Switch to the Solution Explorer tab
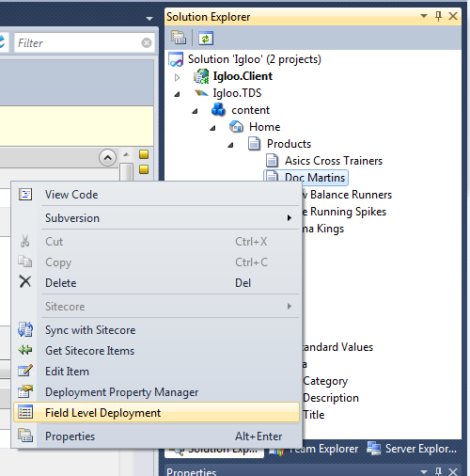Image resolution: width=470 pixels, height=476 pixels. click(x=214, y=452)
